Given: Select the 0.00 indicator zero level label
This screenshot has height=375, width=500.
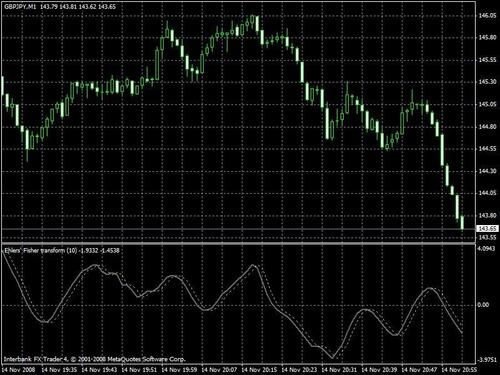Looking at the screenshot, I should click(483, 305).
